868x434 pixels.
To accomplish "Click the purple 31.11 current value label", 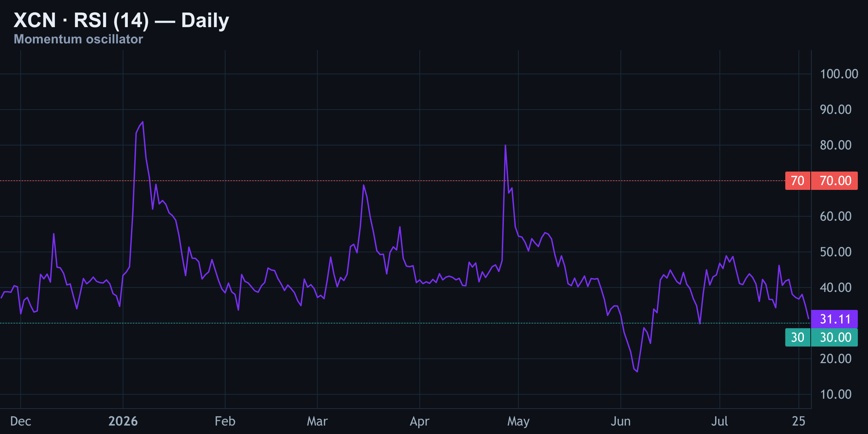I will (835, 319).
